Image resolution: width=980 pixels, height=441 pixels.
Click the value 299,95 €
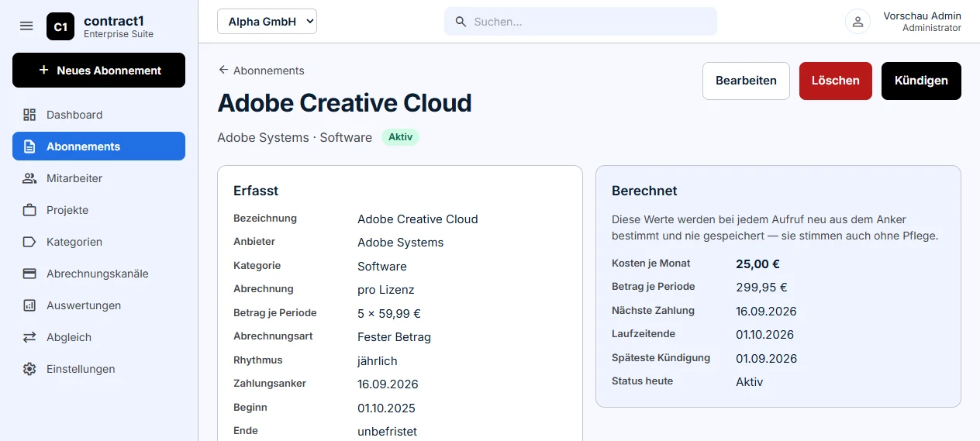[x=761, y=287]
